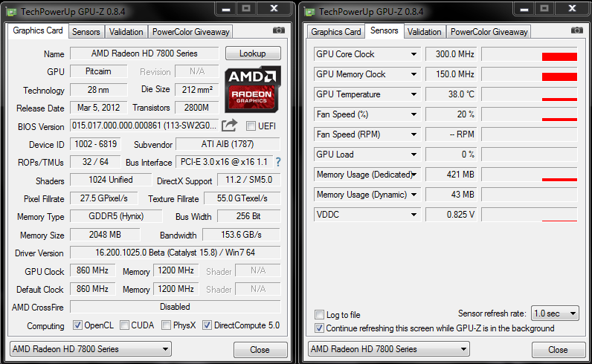
Task: Click the AMD Radeon Graphics logo
Action: tap(253, 88)
